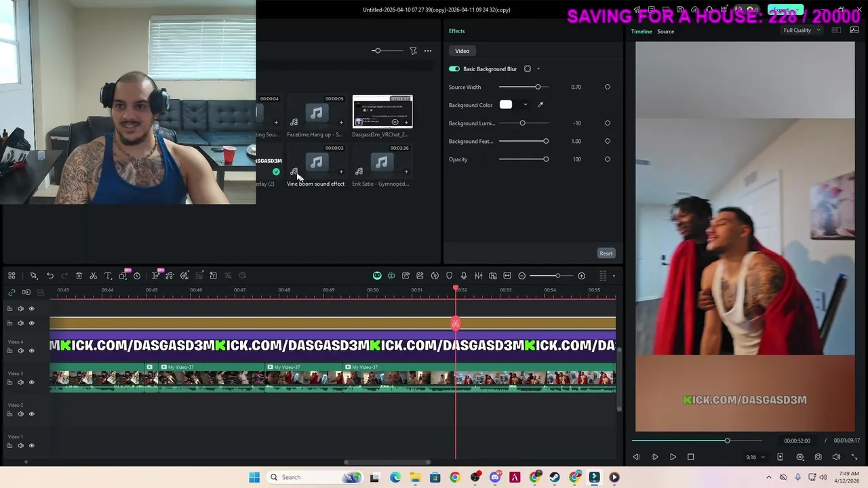This screenshot has width=868, height=488.
Task: Open preview display settings gear
Action: [x=800, y=457]
